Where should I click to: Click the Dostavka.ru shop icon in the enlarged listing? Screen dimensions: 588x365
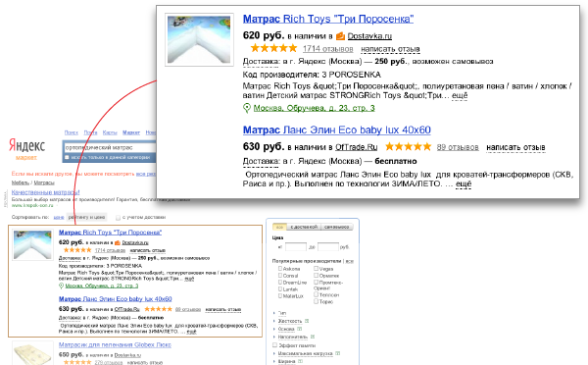point(340,36)
